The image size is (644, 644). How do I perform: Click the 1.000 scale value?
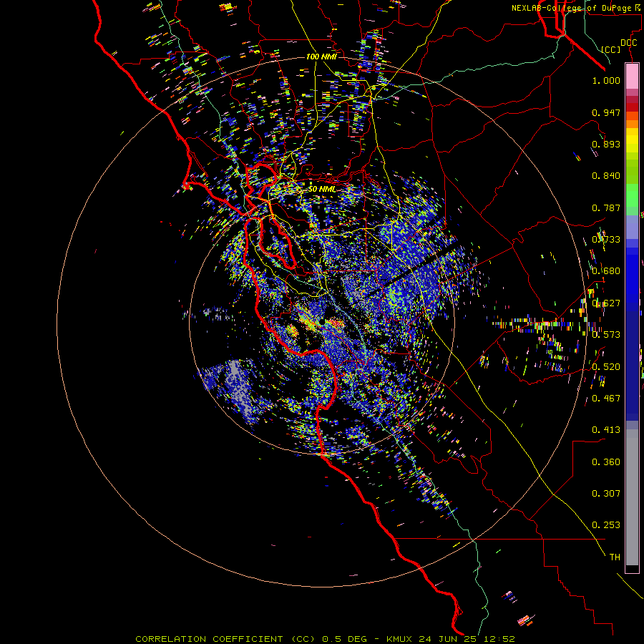tap(606, 80)
